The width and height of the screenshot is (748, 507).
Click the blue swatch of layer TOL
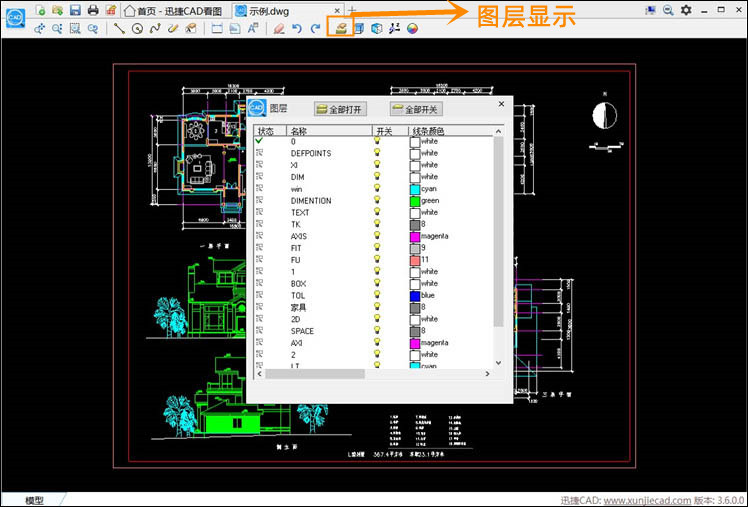pyautogui.click(x=415, y=296)
